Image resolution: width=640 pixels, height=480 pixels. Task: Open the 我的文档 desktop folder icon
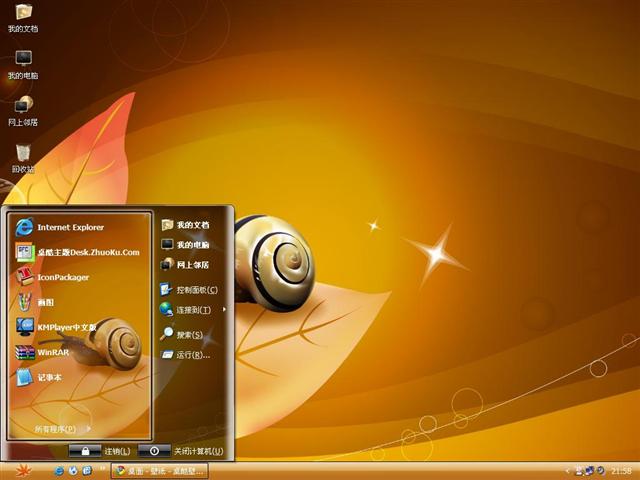(x=23, y=15)
